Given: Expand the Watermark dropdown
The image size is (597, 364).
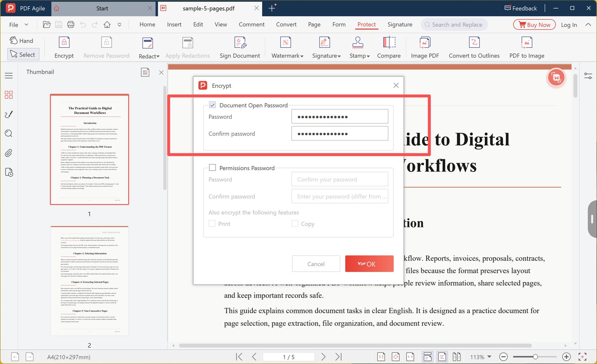Looking at the screenshot, I should click(x=302, y=56).
